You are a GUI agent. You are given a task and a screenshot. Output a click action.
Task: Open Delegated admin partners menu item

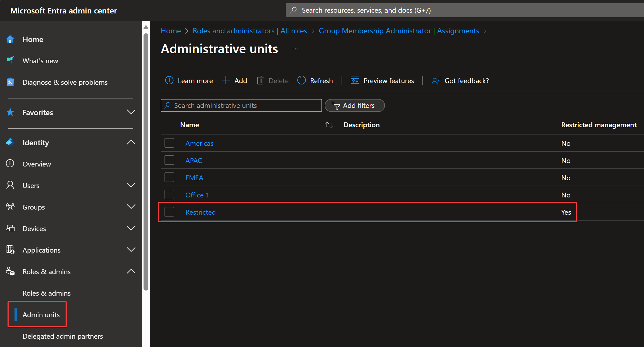click(63, 336)
